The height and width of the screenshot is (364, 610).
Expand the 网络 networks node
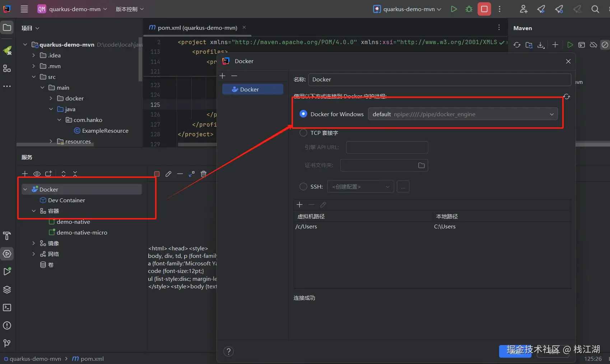[x=34, y=254]
